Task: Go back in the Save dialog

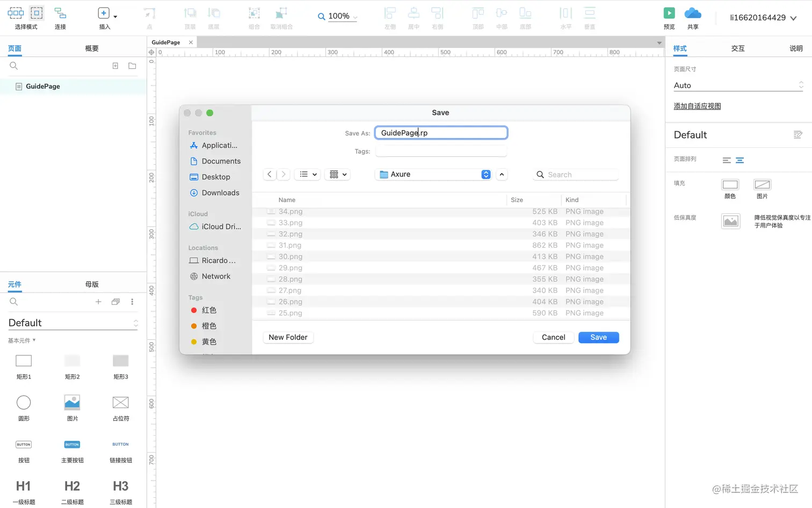Action: pos(270,174)
